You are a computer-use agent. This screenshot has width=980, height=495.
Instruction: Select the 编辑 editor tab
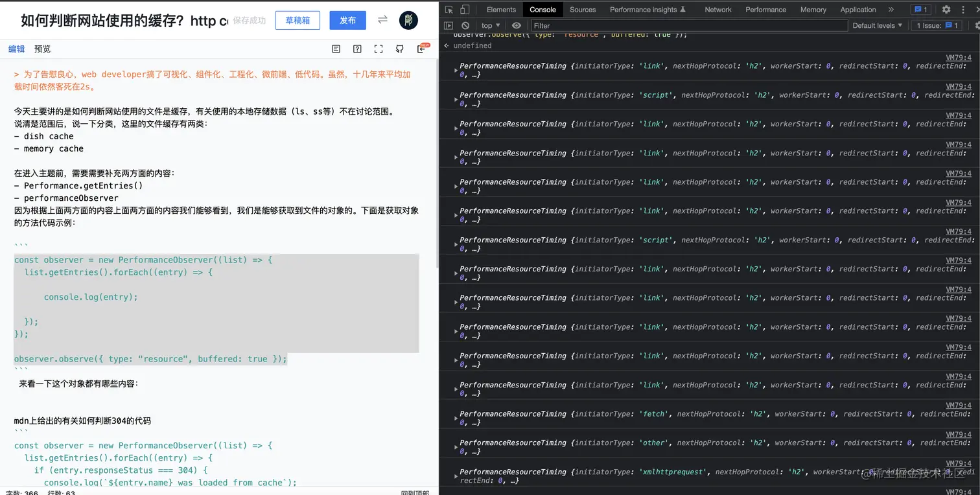coord(16,49)
